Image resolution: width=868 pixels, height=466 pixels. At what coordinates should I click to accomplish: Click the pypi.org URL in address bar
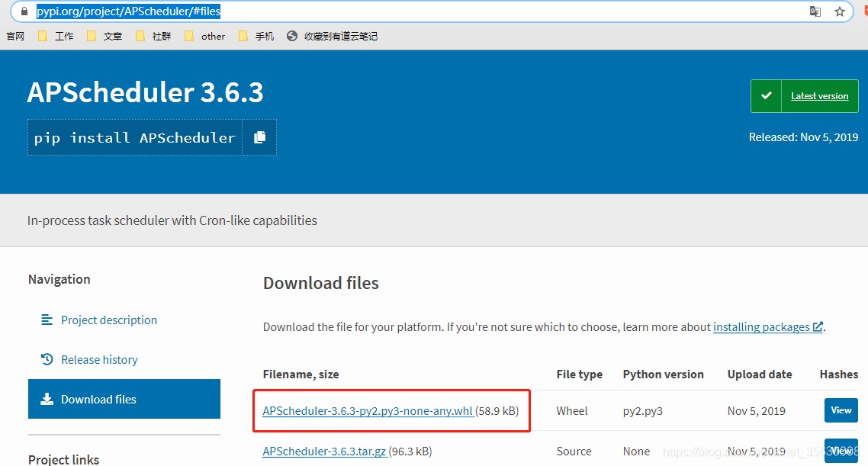(x=128, y=11)
